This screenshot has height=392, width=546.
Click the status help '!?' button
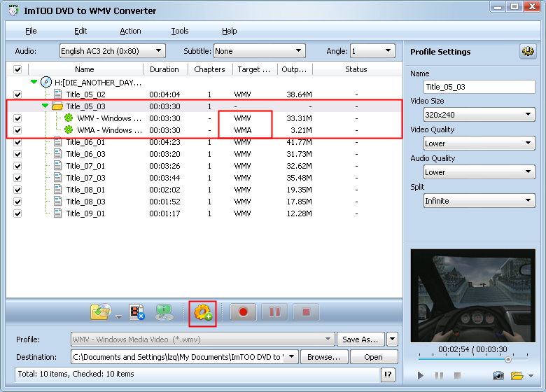click(388, 374)
